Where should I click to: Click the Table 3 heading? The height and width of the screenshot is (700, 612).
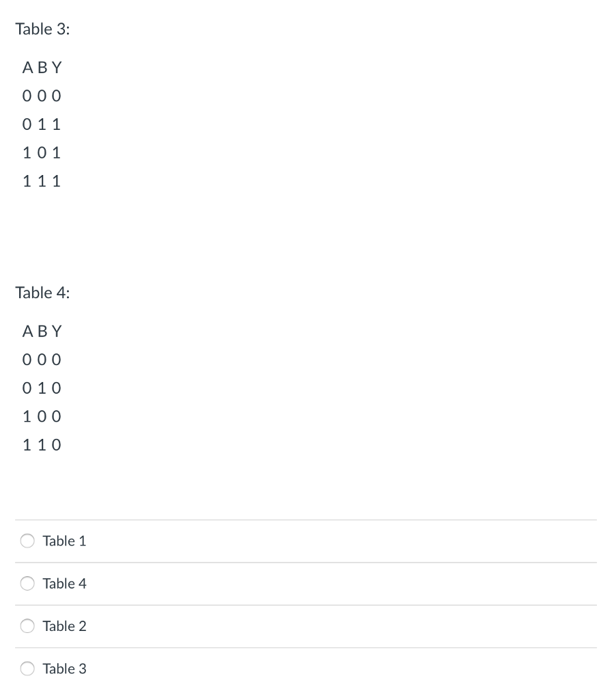point(42,29)
